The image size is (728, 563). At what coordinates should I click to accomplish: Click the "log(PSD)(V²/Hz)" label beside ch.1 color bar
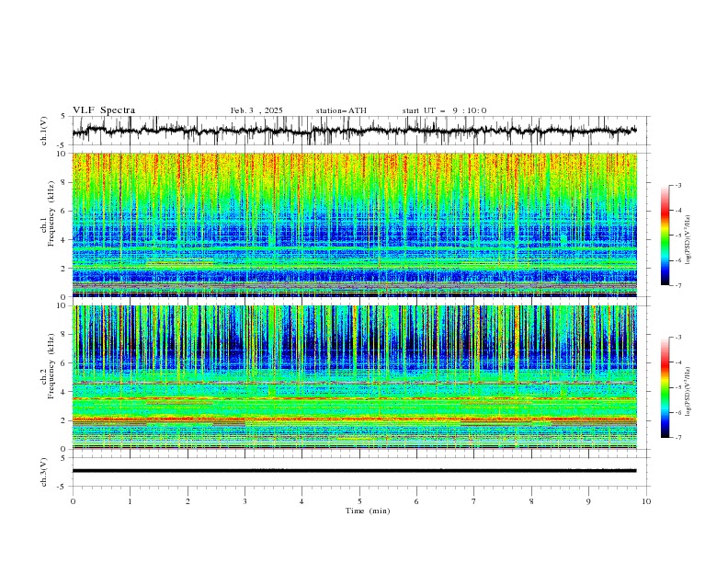(x=688, y=240)
